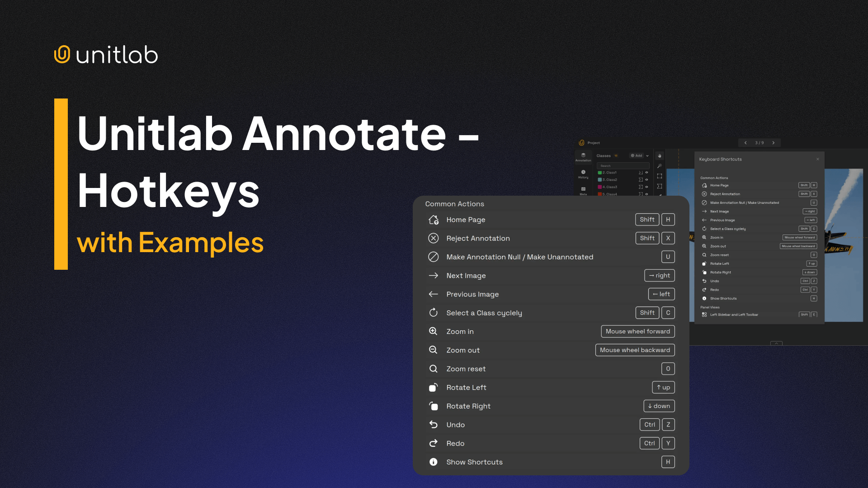Click the merge icon beside Class3
Image resolution: width=868 pixels, height=488 pixels.
coord(641,187)
